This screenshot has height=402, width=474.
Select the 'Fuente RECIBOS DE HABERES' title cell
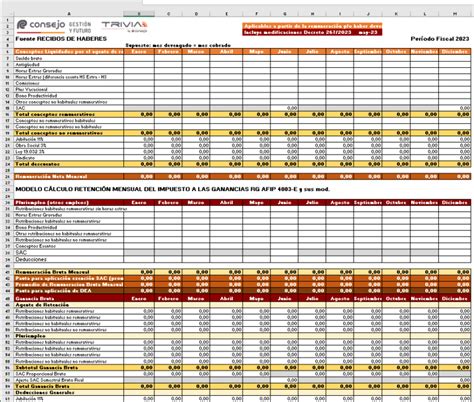[x=61, y=39]
